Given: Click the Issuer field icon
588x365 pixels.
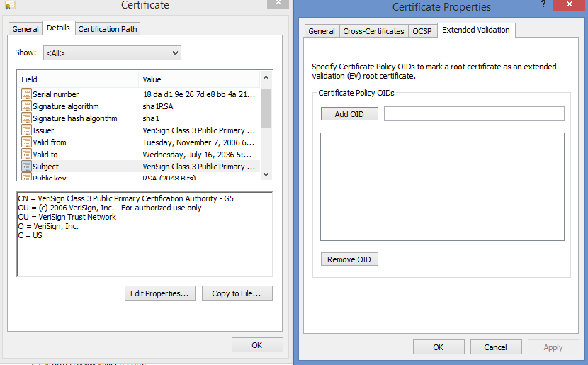Looking at the screenshot, I should click(x=26, y=130).
